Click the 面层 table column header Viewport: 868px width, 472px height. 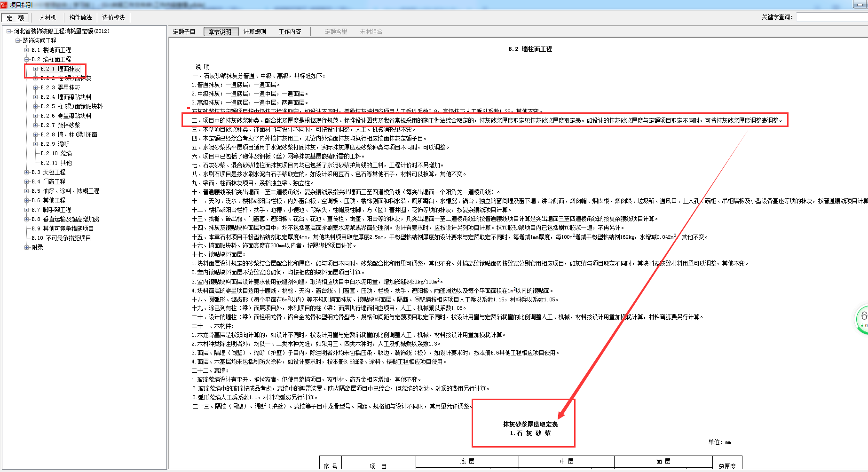point(663,462)
